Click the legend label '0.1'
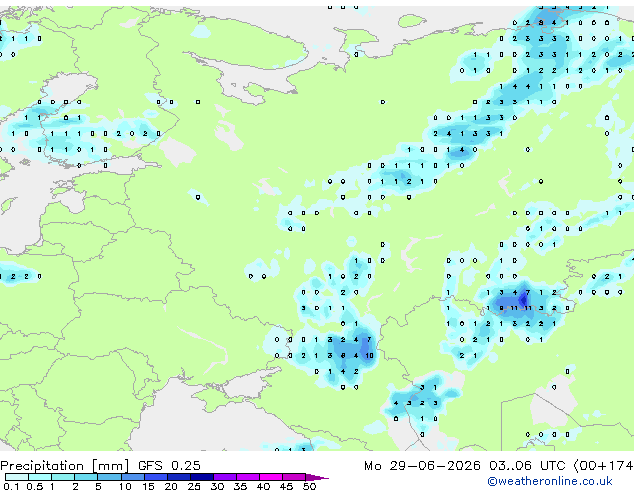The width and height of the screenshot is (634, 490). (12, 486)
